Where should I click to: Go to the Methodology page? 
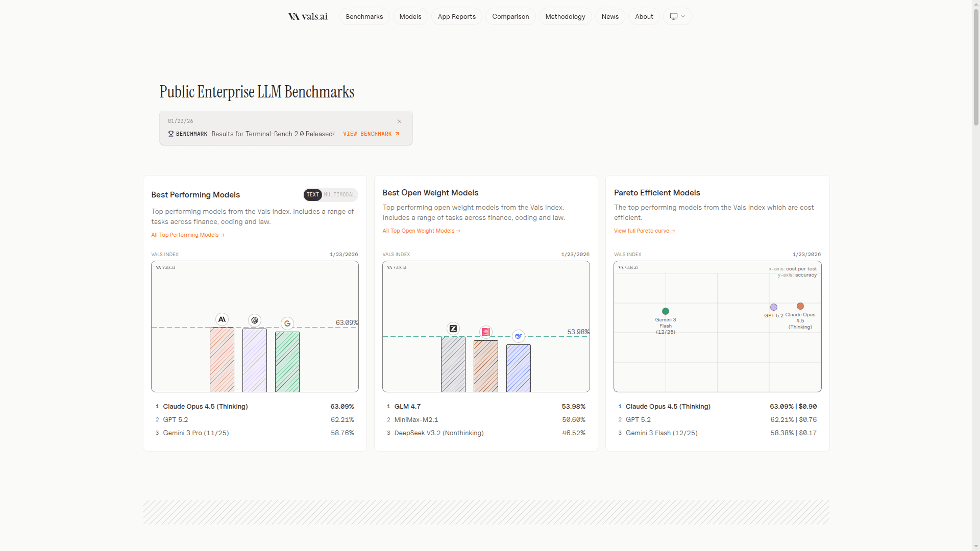(x=565, y=16)
